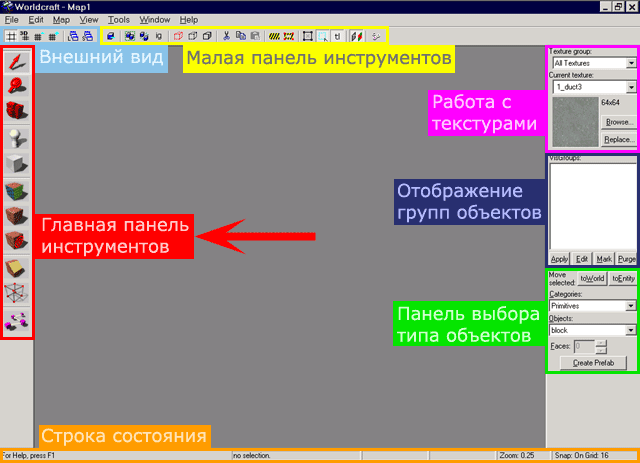Click the larger grid size icon
This screenshot has height=463, width=640.
pos(53,36)
